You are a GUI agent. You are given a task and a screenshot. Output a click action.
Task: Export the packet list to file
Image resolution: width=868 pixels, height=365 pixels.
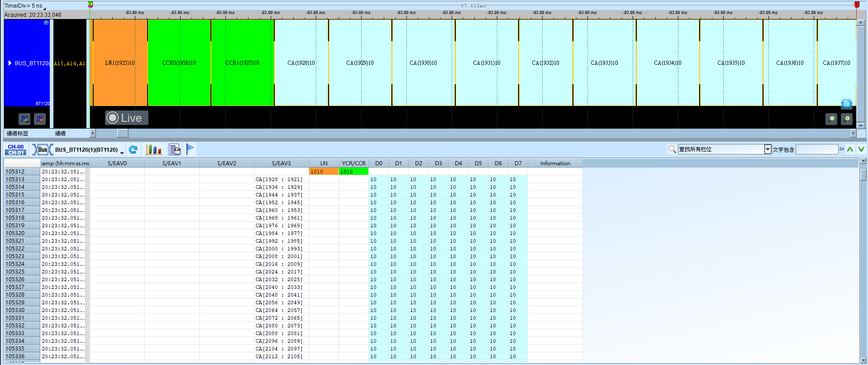(175, 149)
